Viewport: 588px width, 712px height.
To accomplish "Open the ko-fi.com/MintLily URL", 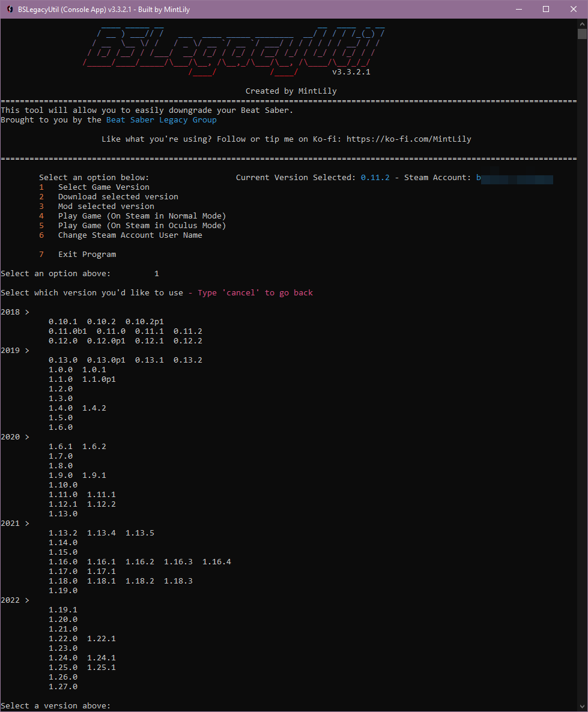I will pyautogui.click(x=408, y=139).
